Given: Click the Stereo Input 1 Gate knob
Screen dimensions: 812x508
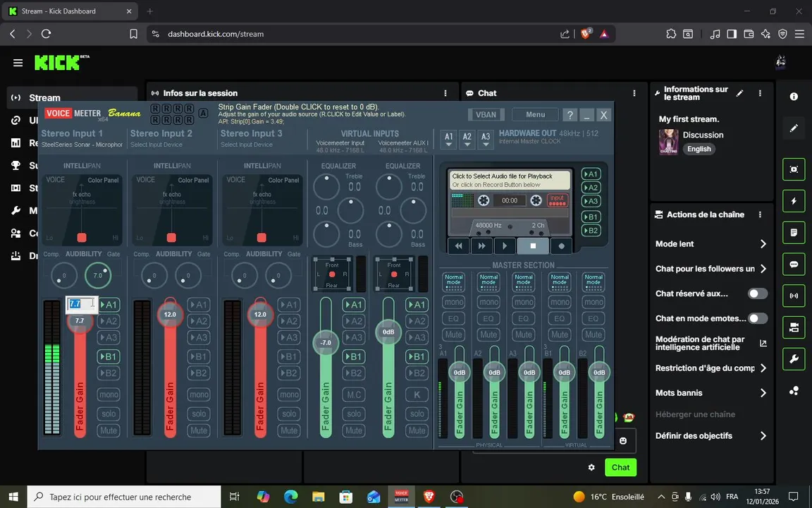Looking at the screenshot, I should (x=98, y=275).
